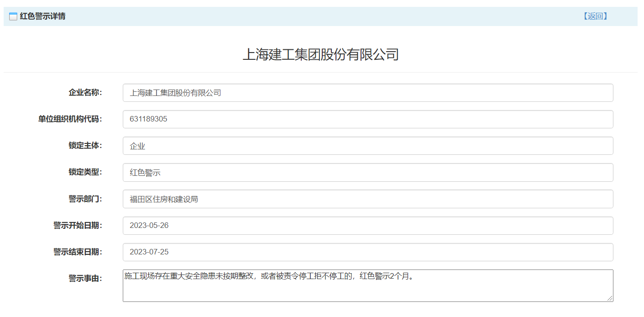Click the textarea resize handle of 警示事由
This screenshot has height=317, width=644.
tap(610, 298)
